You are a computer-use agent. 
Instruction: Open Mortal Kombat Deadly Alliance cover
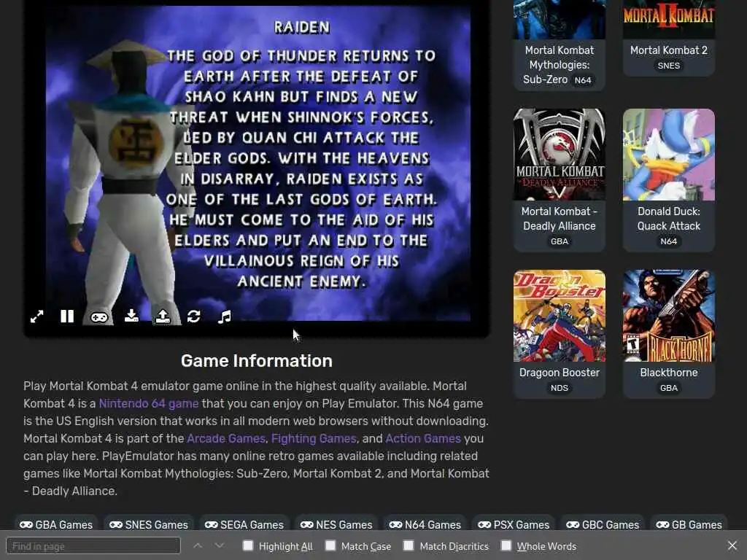coord(560,155)
